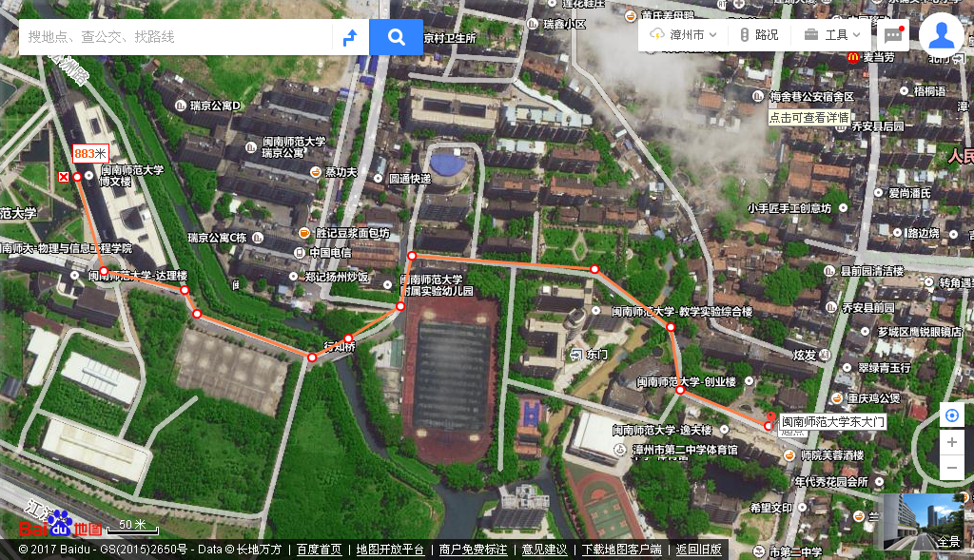This screenshot has width=974, height=560.
Task: Zoom in with the plus button
Action: tap(951, 442)
